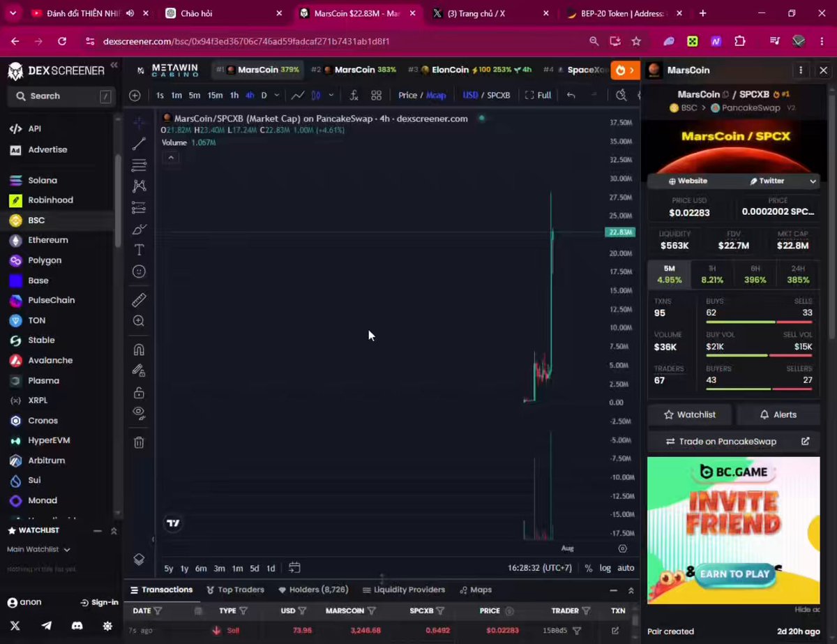Open the Discord link in sidebar
The height and width of the screenshot is (644, 837).
pyautogui.click(x=77, y=626)
